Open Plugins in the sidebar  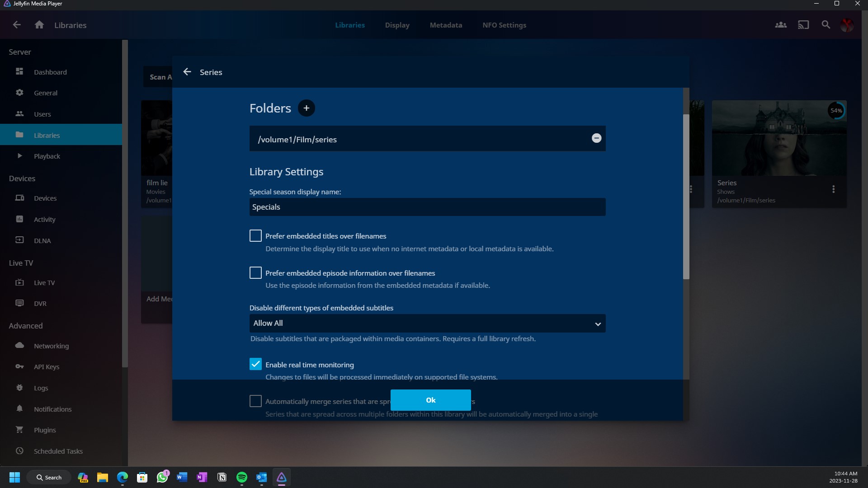(45, 430)
